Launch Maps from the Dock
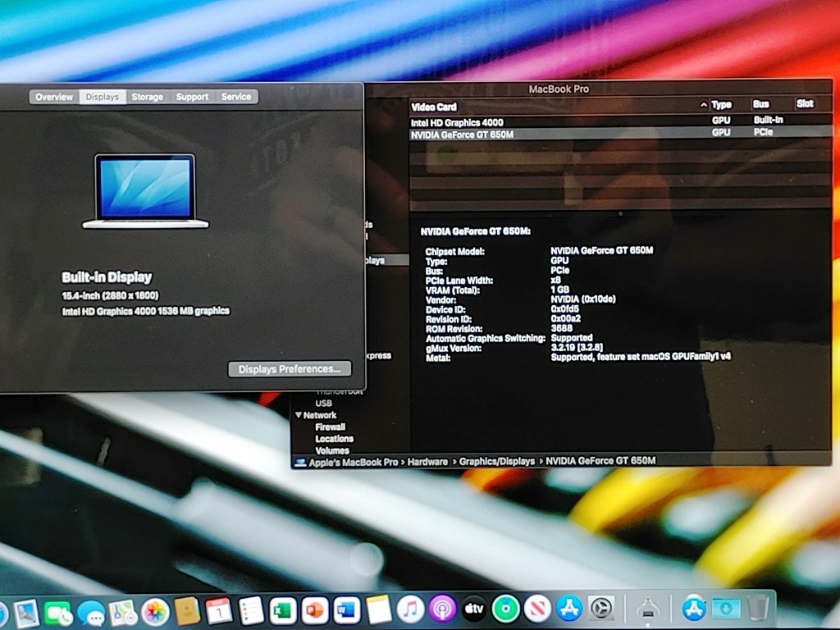Viewport: 840px width, 630px height. pos(123,612)
